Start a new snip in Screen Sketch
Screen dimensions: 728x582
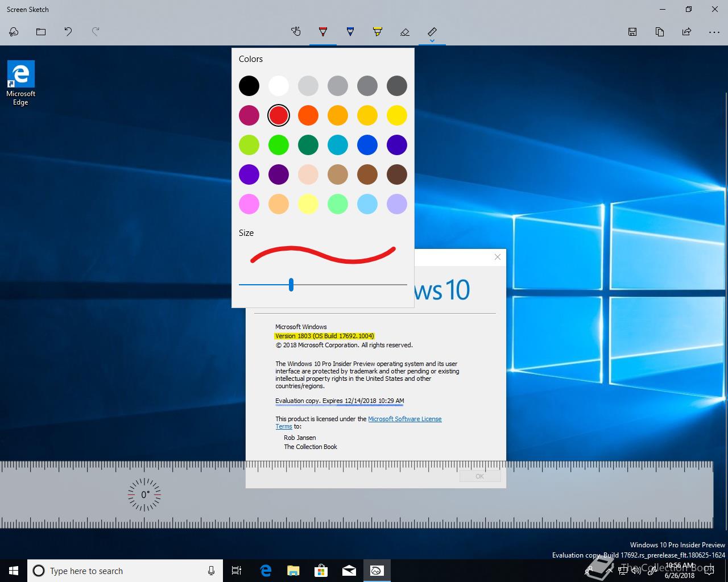pyautogui.click(x=14, y=32)
